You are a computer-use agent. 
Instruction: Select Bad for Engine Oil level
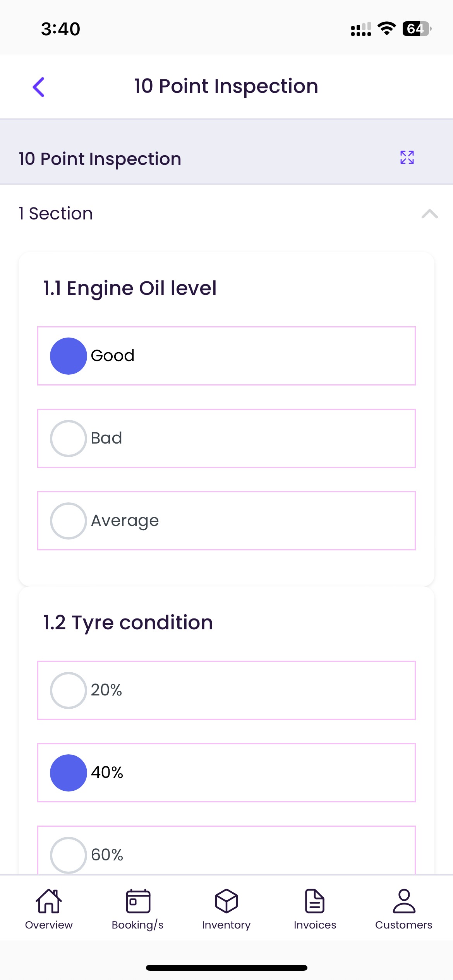[69, 439]
